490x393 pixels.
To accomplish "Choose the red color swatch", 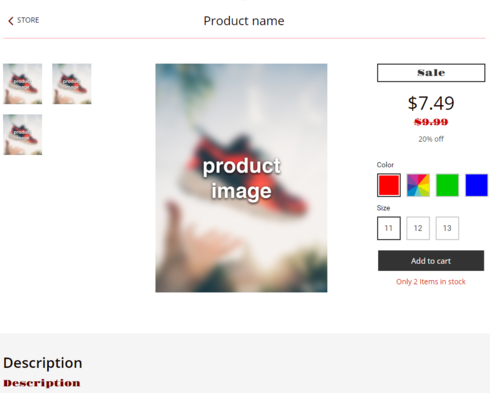I will coord(389,185).
